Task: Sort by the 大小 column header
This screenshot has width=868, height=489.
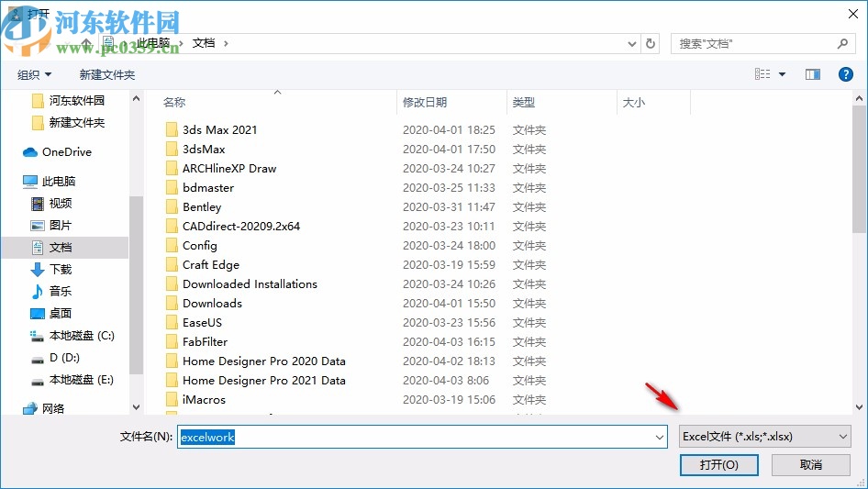Action: (634, 102)
